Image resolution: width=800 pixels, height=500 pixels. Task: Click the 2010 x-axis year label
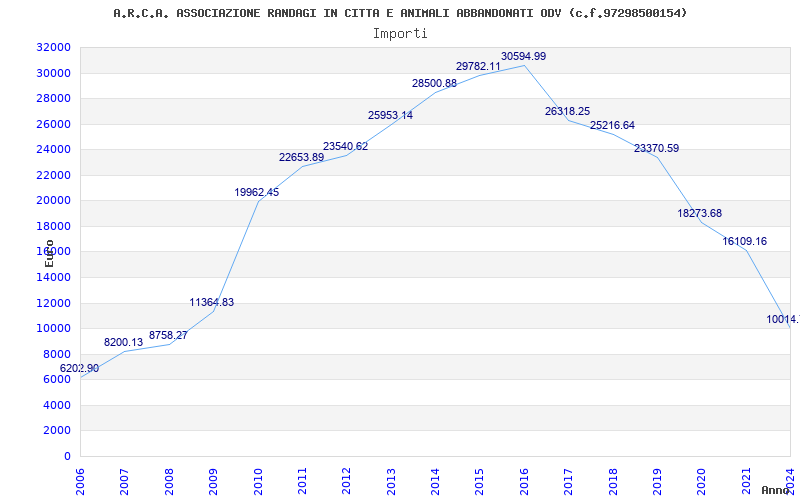(x=258, y=482)
